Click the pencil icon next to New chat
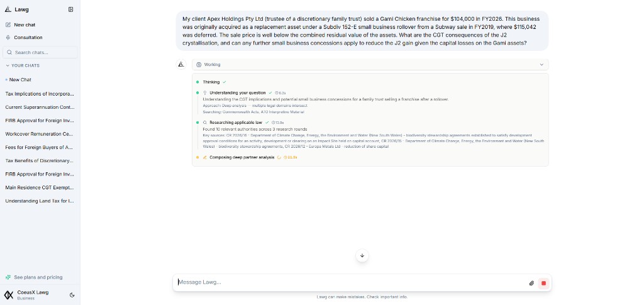This screenshot has height=305, width=644. coord(8,25)
